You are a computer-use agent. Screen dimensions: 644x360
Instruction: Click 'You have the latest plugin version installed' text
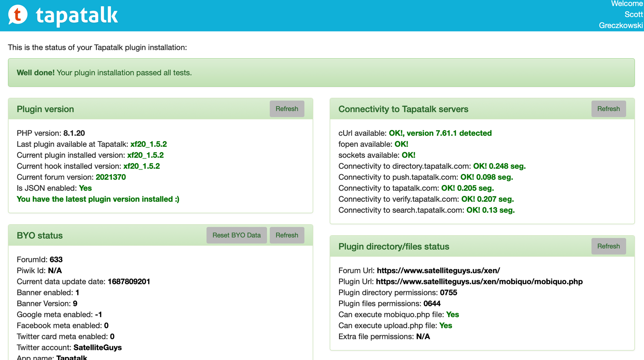click(x=98, y=199)
